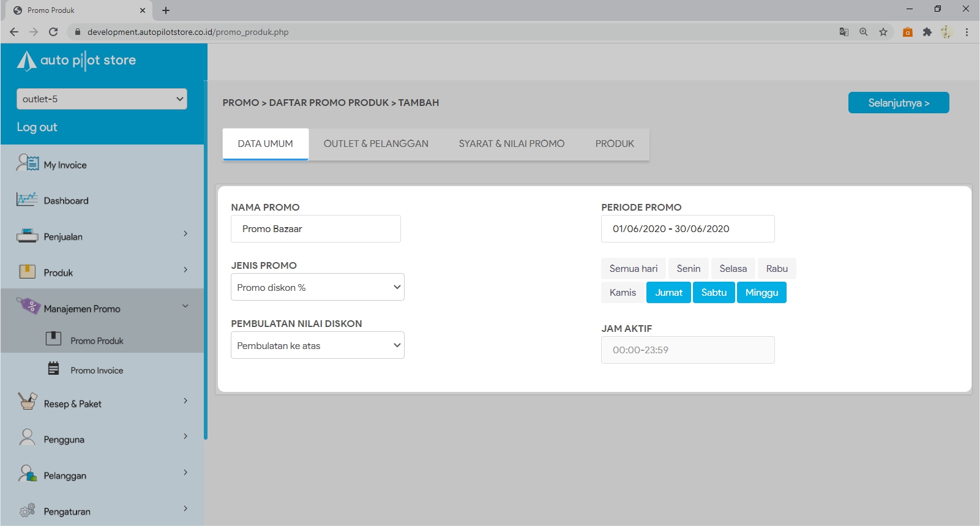
Task: Open the Jenis Promo dropdown
Action: [x=317, y=287]
